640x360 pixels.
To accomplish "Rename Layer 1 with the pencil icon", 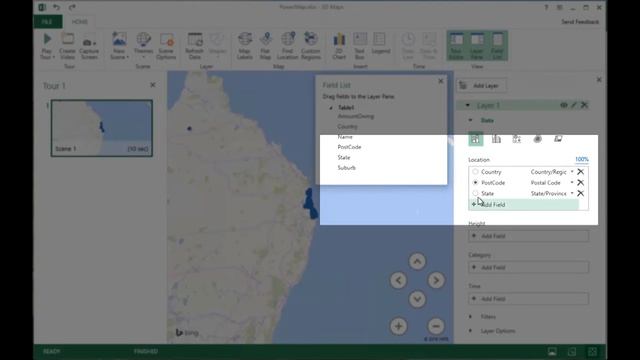I will [x=574, y=105].
